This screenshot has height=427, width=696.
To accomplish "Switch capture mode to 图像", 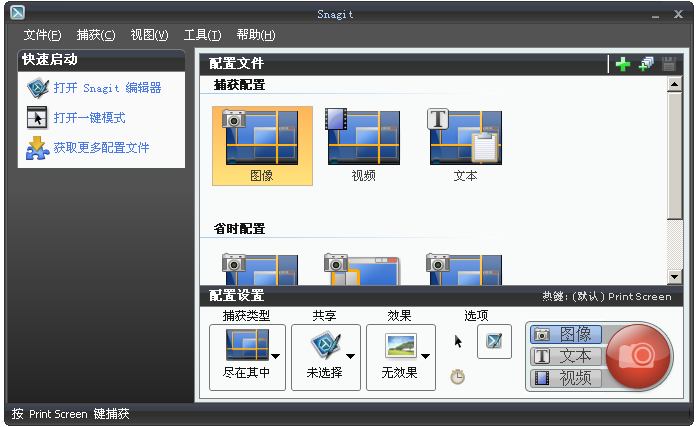I will (566, 334).
